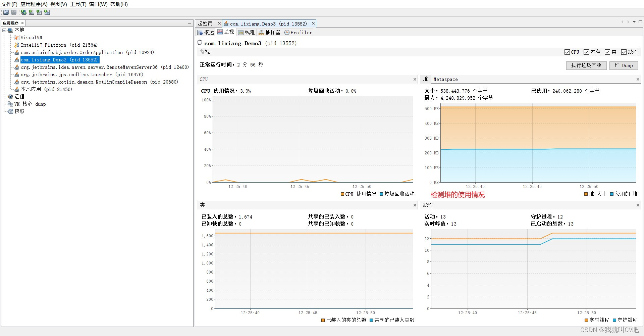644x336 pixels.
Task: Open the 文件(F) menu
Action: 9,4
